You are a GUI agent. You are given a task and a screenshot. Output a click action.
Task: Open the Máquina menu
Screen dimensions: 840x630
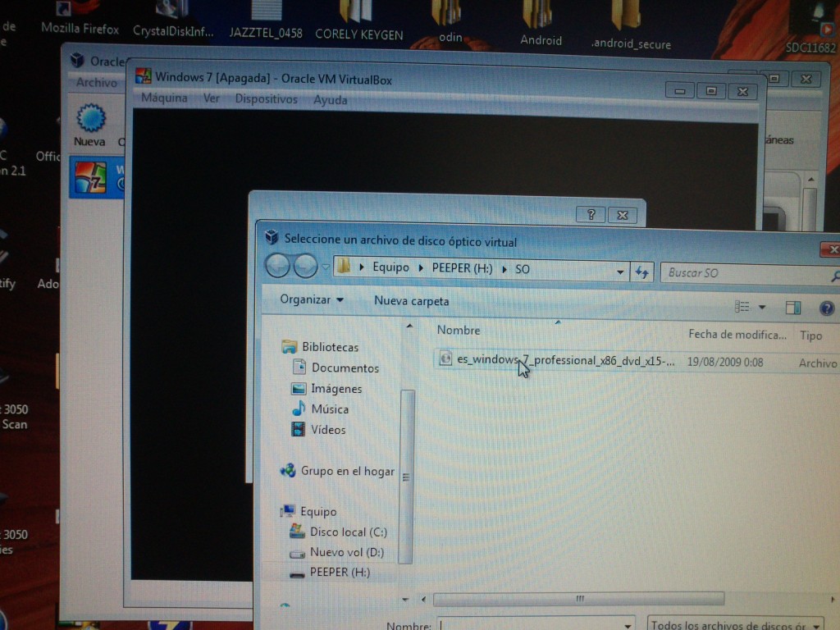point(164,98)
